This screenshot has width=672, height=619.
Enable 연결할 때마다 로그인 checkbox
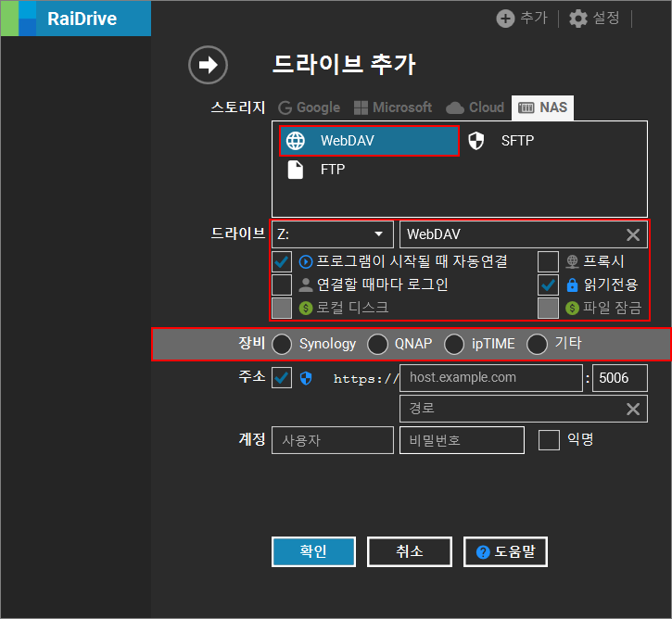point(282,284)
